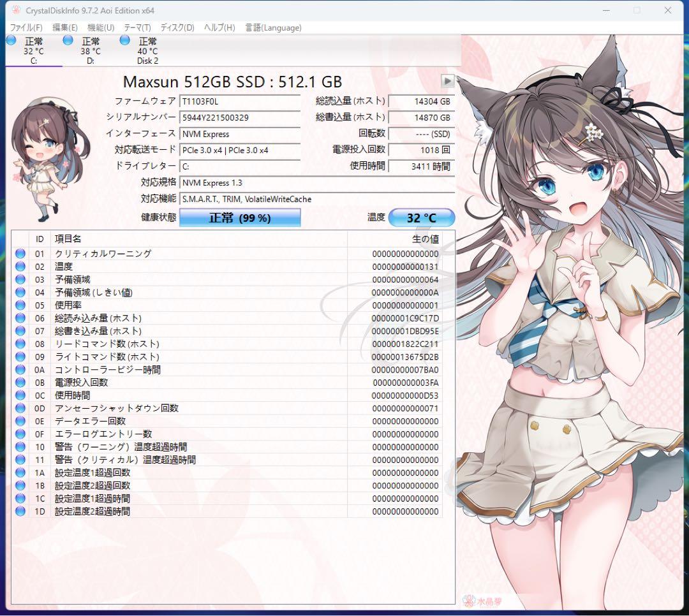Click the next-drive arrow icon
The image size is (689, 616).
tap(447, 82)
